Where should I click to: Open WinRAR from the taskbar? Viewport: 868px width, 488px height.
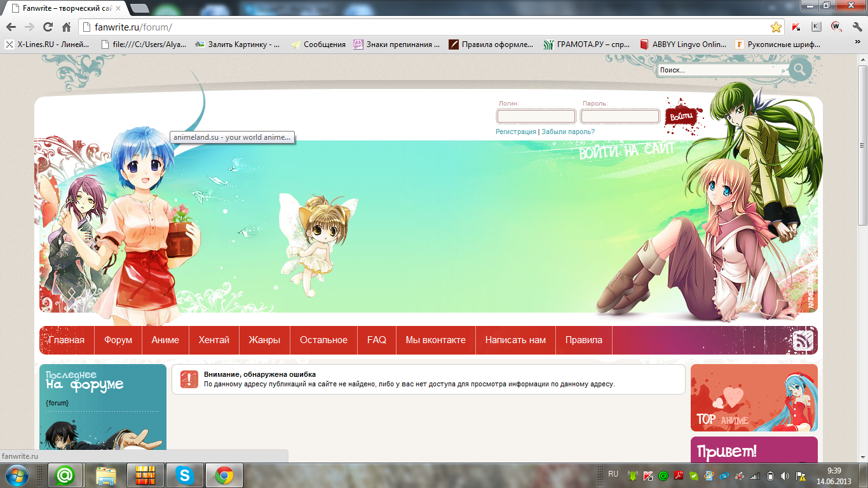(x=146, y=475)
